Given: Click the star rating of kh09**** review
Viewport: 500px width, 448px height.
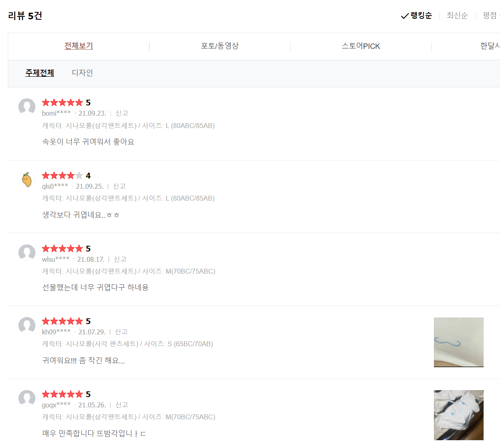Looking at the screenshot, I should pyautogui.click(x=62, y=321).
